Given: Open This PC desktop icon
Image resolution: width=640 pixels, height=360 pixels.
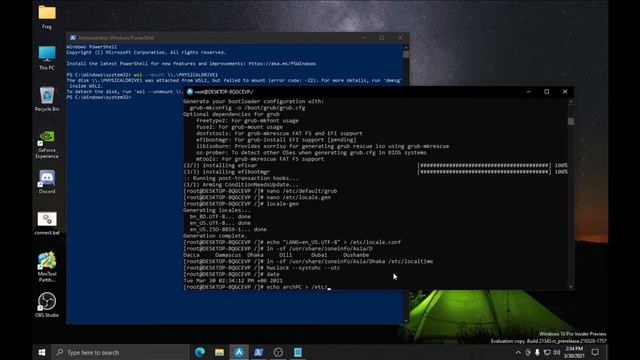Looking at the screenshot, I should 47,58.
